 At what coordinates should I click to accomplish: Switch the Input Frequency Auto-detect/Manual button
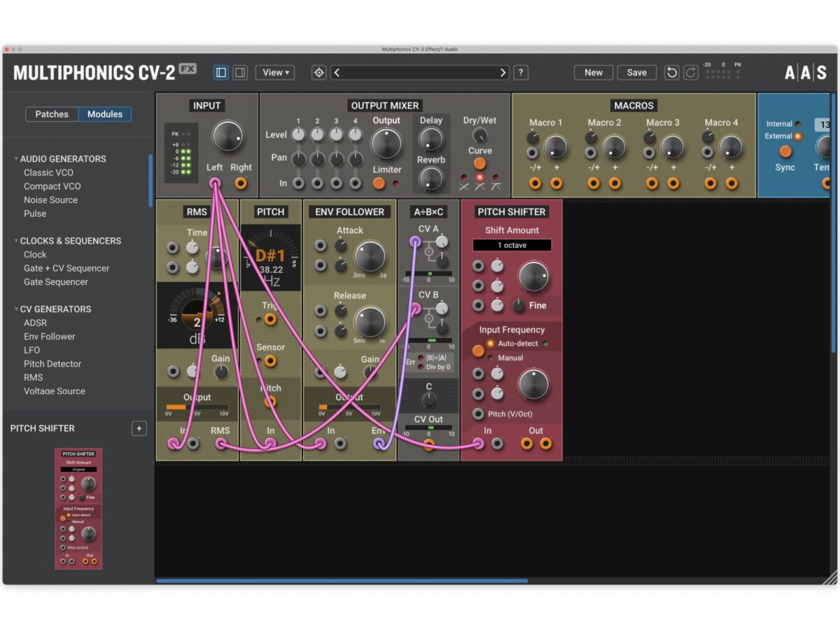(478, 351)
